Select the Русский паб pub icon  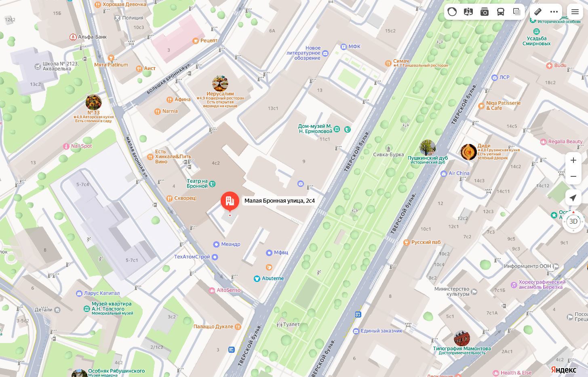coord(406,242)
